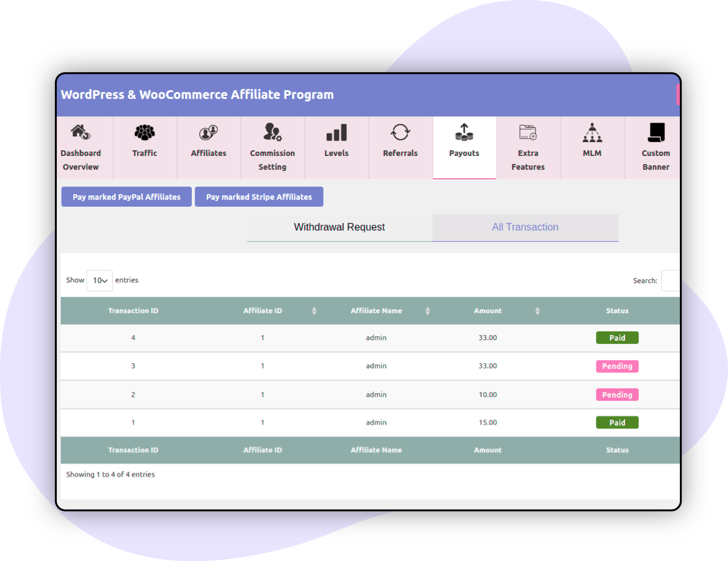Click the footer Transaction ID label
Screen dimensions: 728x561
click(133, 450)
